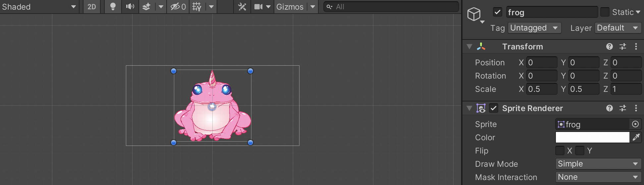
Task: Select the color eyedropper tool
Action: point(636,137)
